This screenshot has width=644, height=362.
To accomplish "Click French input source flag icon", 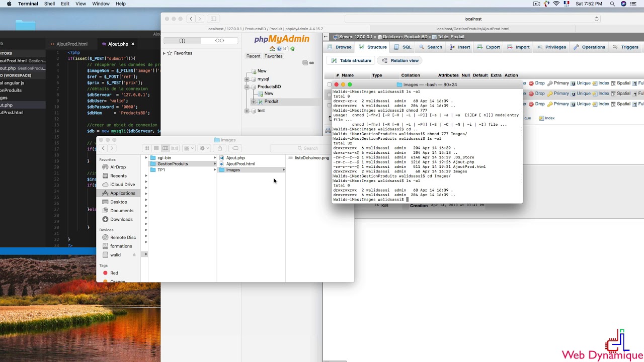I will coord(567,4).
